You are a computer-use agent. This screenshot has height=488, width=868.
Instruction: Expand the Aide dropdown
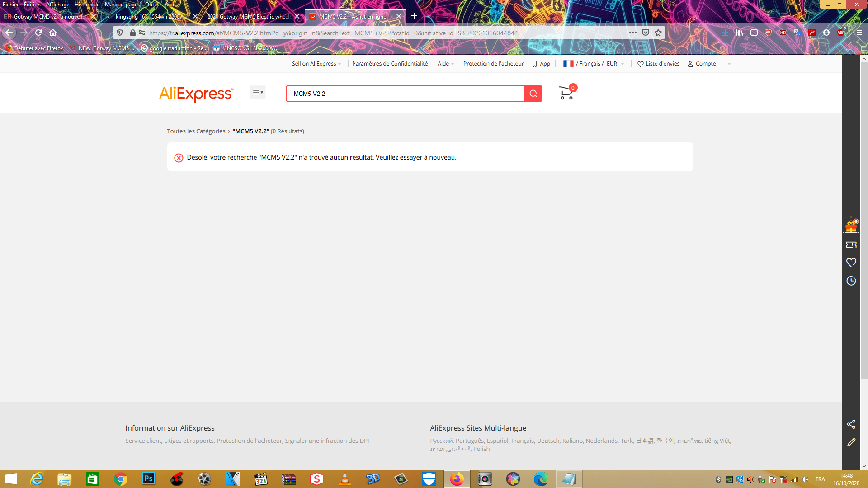click(x=446, y=64)
